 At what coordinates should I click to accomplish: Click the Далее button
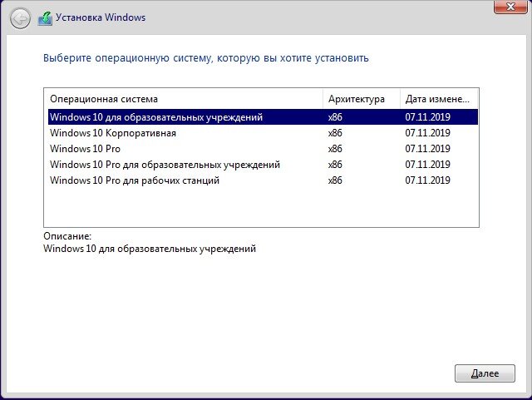coord(485,373)
